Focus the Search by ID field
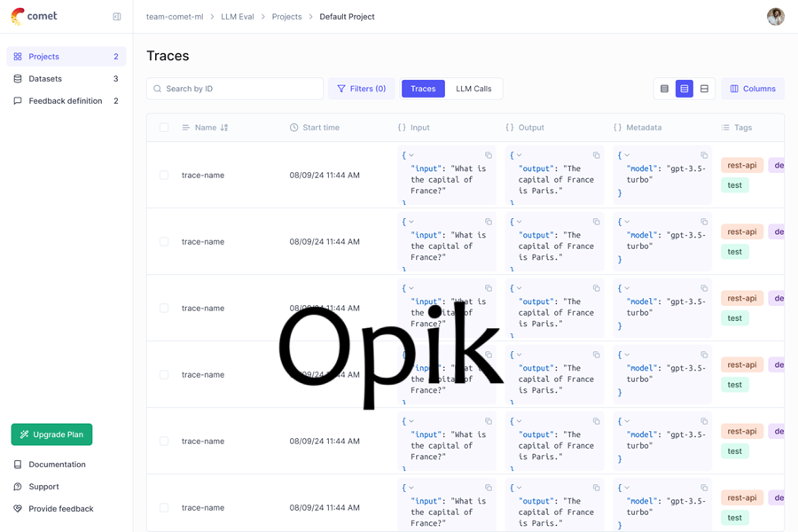 click(239, 89)
